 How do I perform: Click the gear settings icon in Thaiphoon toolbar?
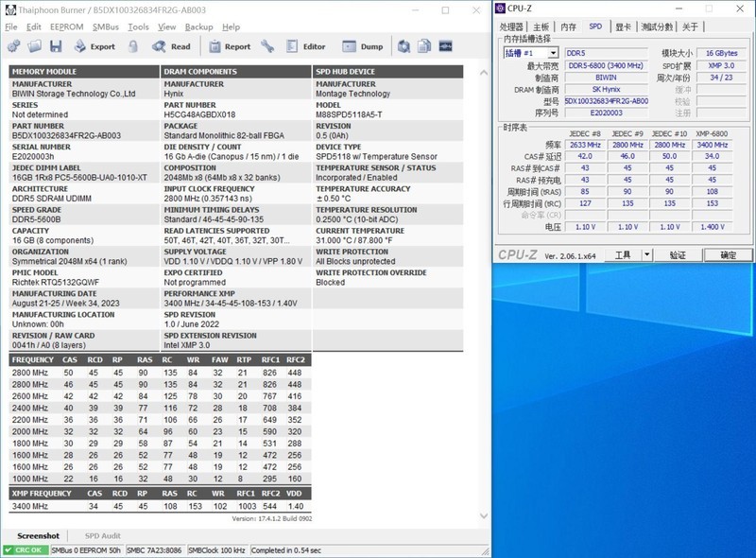coord(12,46)
